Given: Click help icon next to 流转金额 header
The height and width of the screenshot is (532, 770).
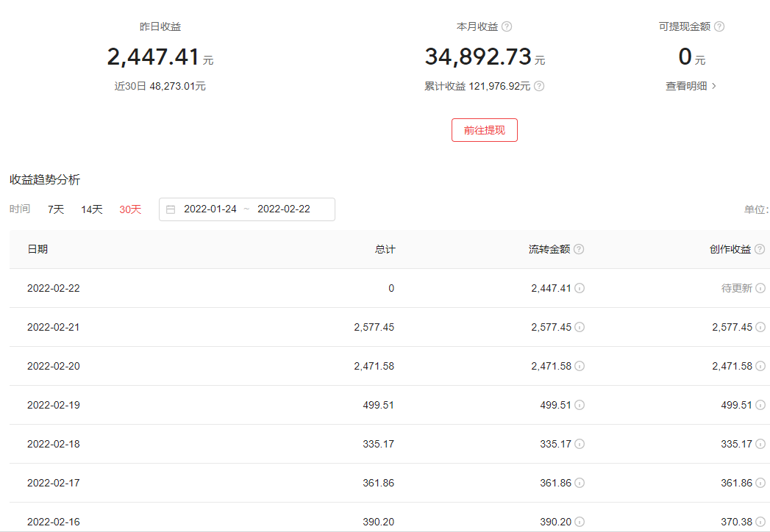Looking at the screenshot, I should pos(579,249).
